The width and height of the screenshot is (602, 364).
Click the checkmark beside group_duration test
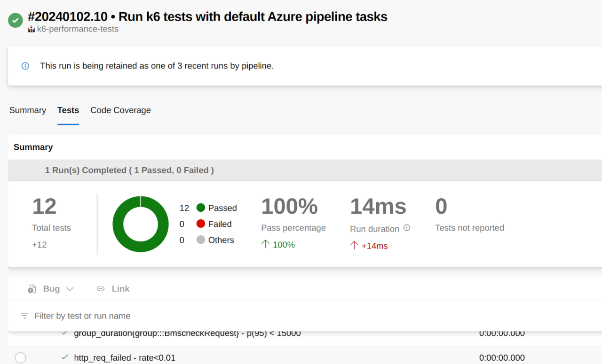[64, 333]
